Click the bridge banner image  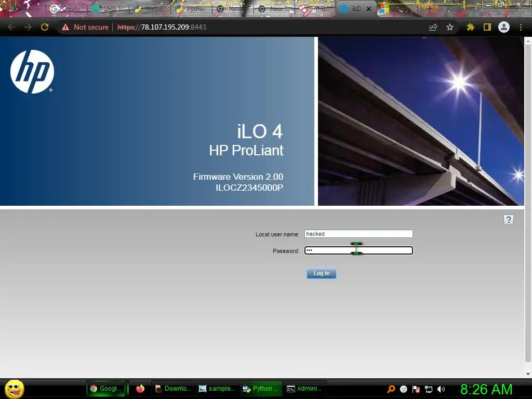click(x=421, y=121)
